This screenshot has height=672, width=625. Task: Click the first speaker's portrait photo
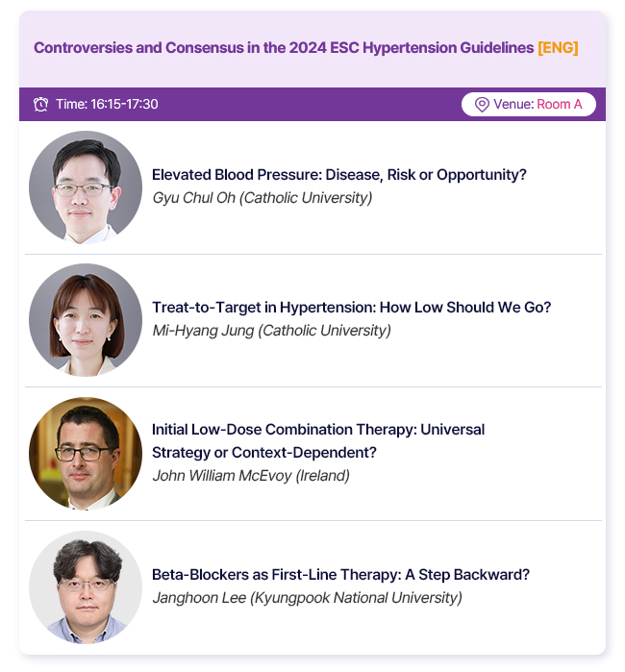tap(86, 187)
